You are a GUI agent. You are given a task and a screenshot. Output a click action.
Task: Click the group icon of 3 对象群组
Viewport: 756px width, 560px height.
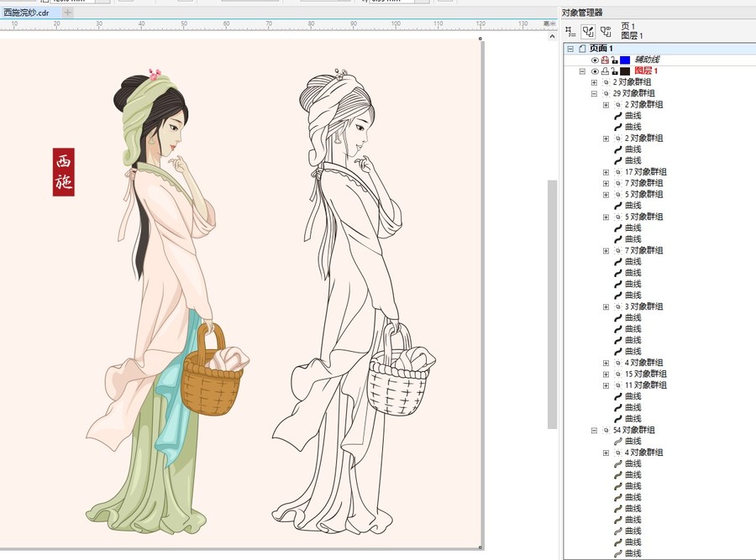click(x=618, y=307)
